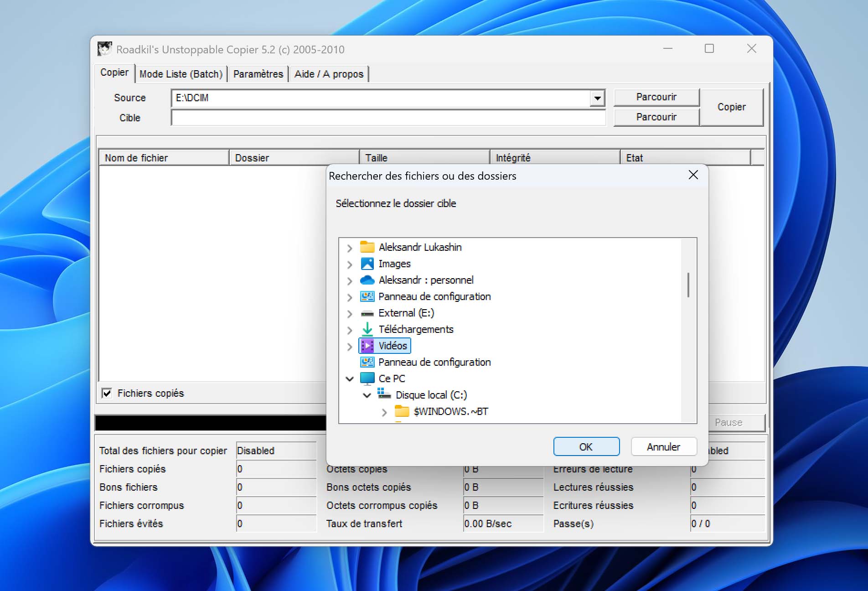Viewport: 868px width, 591px height.
Task: Expand the $WINDOWS.~BT folder node
Action: 384,412
